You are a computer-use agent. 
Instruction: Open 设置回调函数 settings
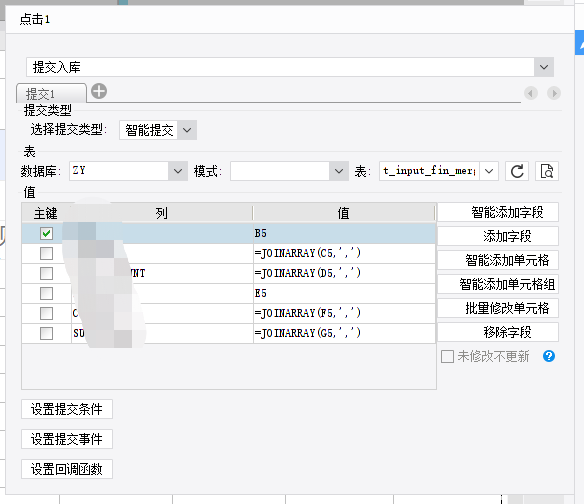coord(67,469)
